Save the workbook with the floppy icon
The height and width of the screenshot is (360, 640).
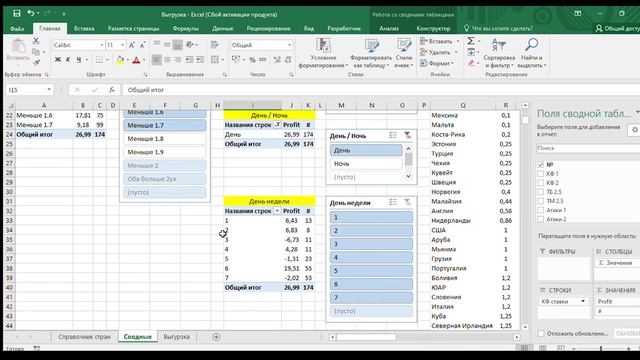click(x=17, y=13)
